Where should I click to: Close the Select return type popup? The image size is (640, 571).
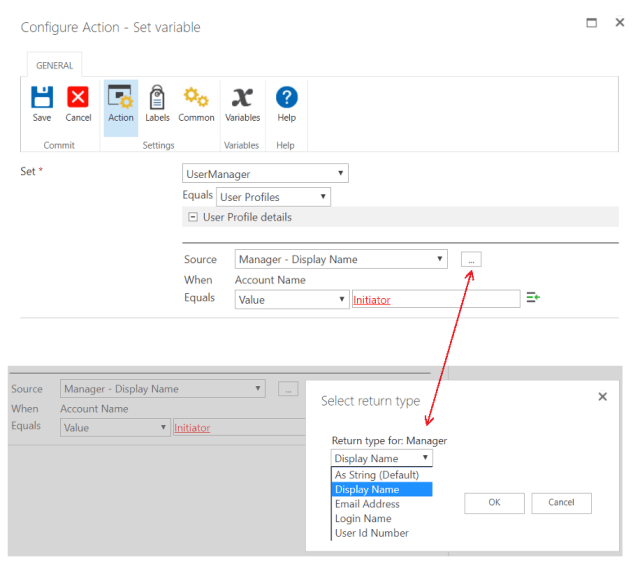click(x=602, y=396)
